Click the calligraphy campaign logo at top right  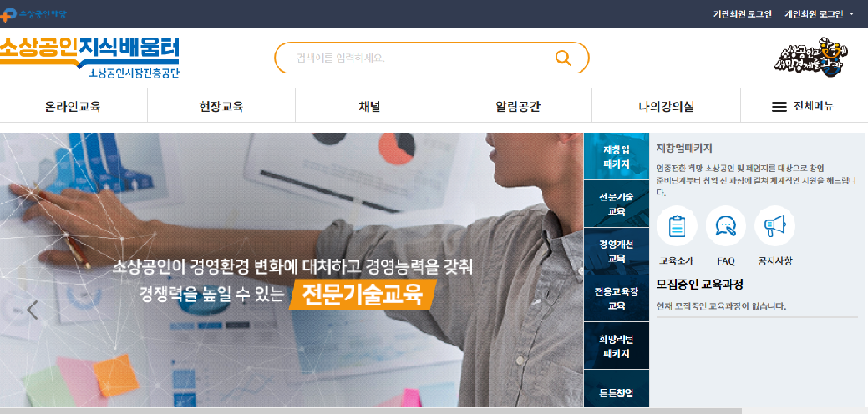point(811,58)
